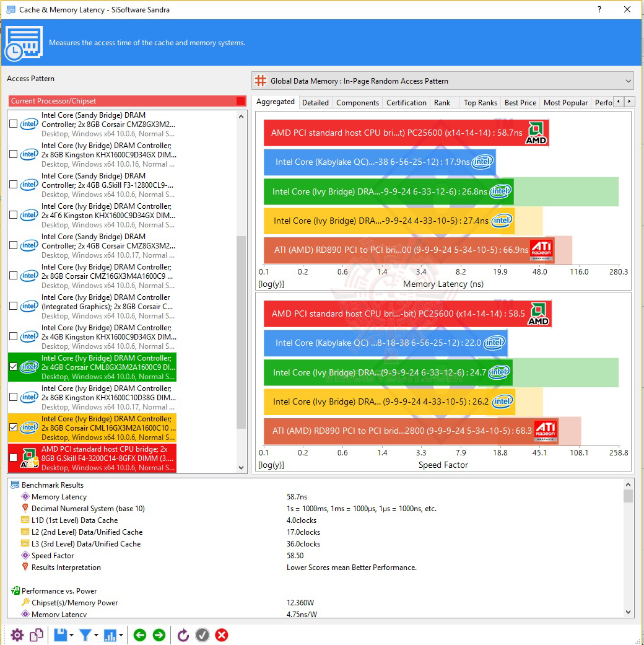644x645 pixels.
Task: Click the copy icon in the bottom toolbar
Action: click(36, 635)
